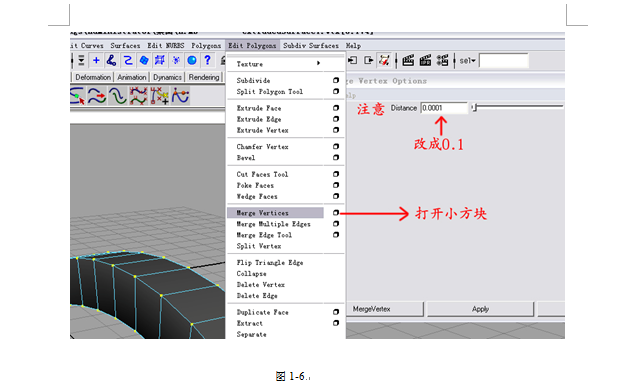Expand the Texture submenu arrow
Screen dimensions: 632x390
tap(318, 63)
